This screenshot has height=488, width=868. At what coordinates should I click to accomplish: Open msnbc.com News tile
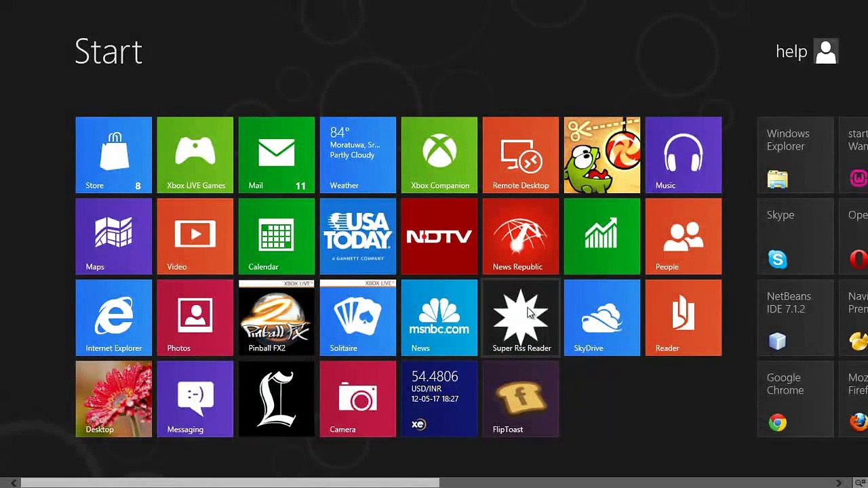pyautogui.click(x=439, y=318)
